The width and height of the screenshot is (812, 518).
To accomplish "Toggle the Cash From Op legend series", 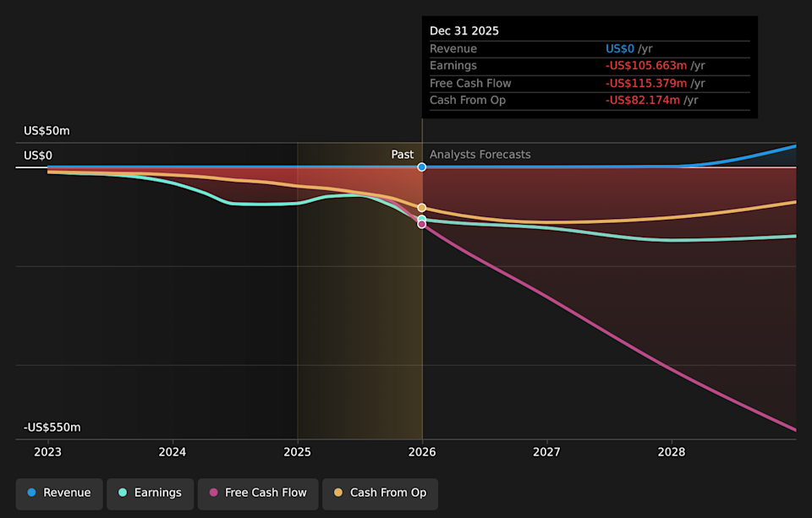I will click(380, 493).
